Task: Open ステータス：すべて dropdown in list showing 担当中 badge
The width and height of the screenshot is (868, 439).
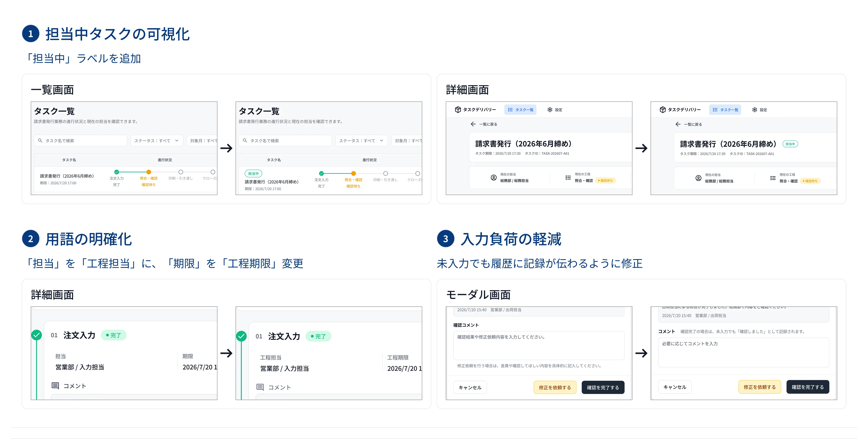Action: (362, 140)
